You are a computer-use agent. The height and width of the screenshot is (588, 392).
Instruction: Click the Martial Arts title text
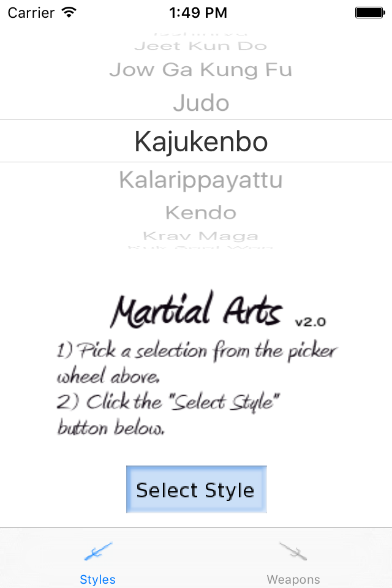pos(196,311)
